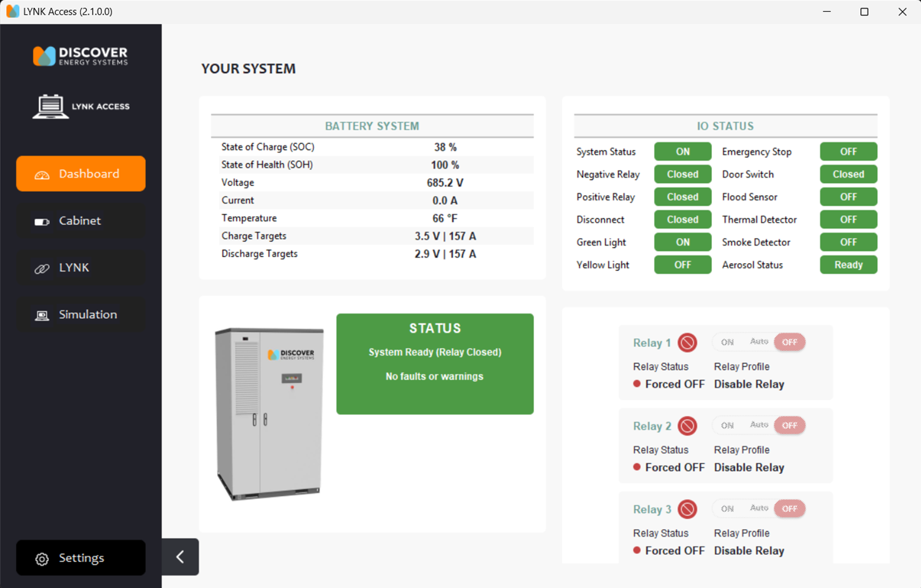Set Relay 1 toggle to Auto
Viewport: 921px width, 588px height.
click(x=759, y=342)
